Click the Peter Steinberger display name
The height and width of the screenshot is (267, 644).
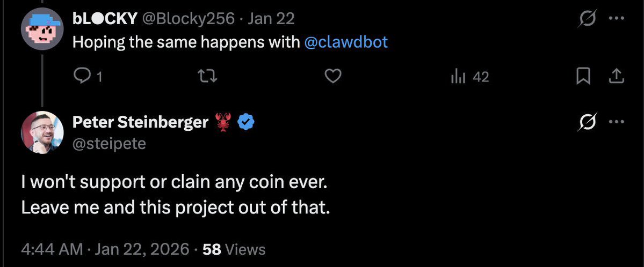pyautogui.click(x=140, y=123)
